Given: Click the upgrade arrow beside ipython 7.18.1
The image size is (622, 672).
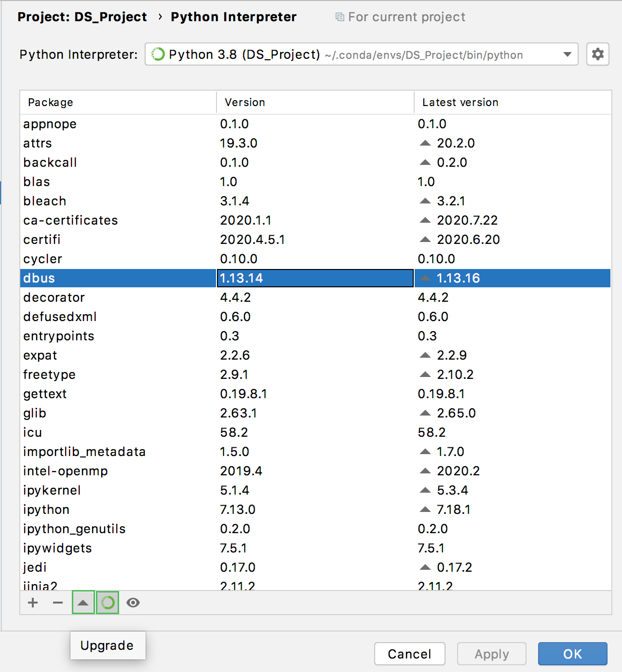Looking at the screenshot, I should coord(425,510).
